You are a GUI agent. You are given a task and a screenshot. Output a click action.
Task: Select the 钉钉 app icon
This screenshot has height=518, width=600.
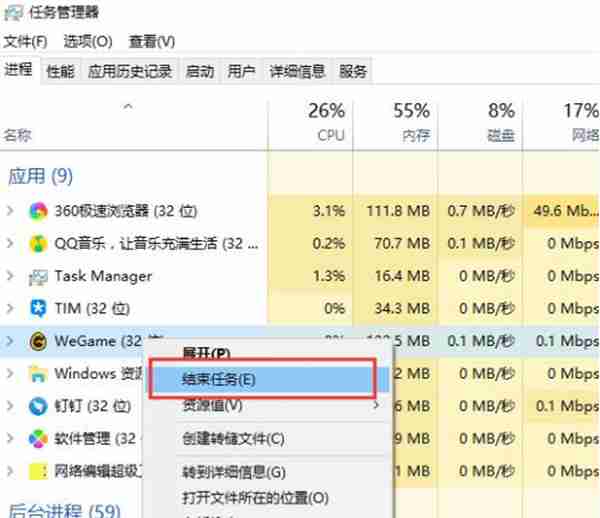pyautogui.click(x=38, y=406)
